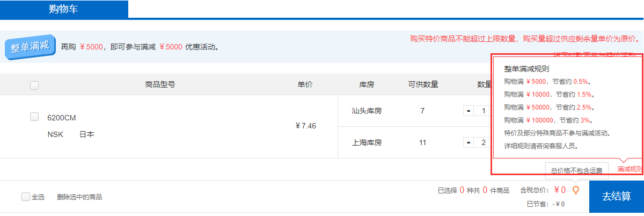644x216 pixels.
Task: Click 删除选中的商品 link
Action: (x=79, y=197)
